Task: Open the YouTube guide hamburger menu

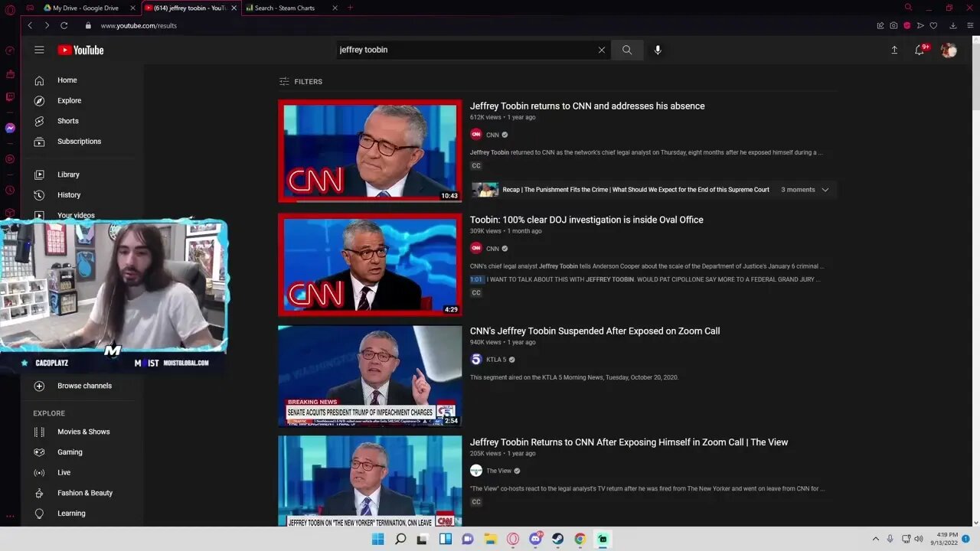Action: [39, 50]
